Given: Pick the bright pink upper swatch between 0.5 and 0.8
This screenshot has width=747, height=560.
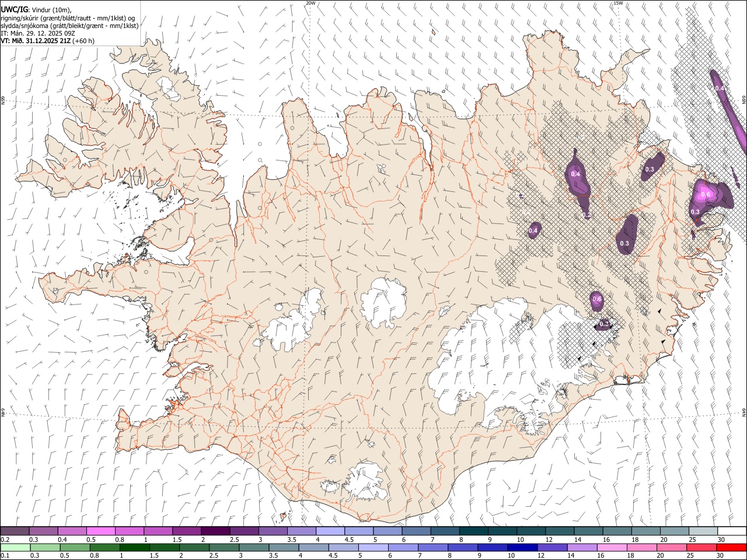Looking at the screenshot, I should (x=101, y=531).
